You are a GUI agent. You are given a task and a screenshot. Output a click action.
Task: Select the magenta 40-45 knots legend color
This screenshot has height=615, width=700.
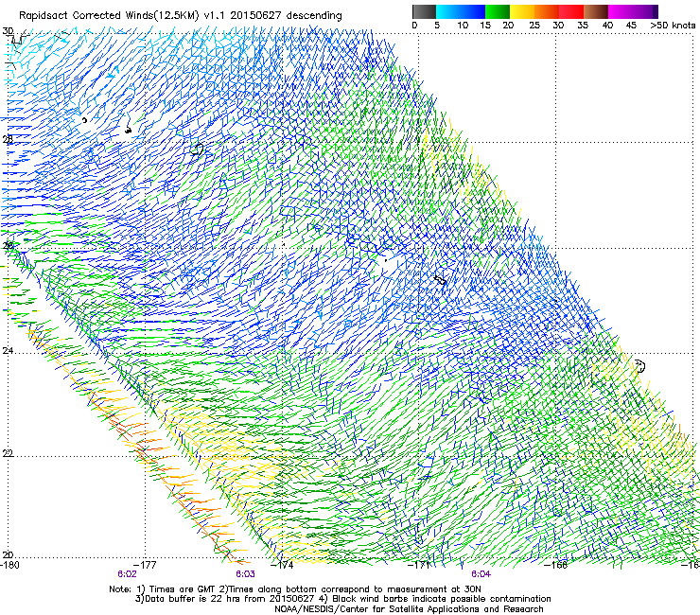pos(621,11)
